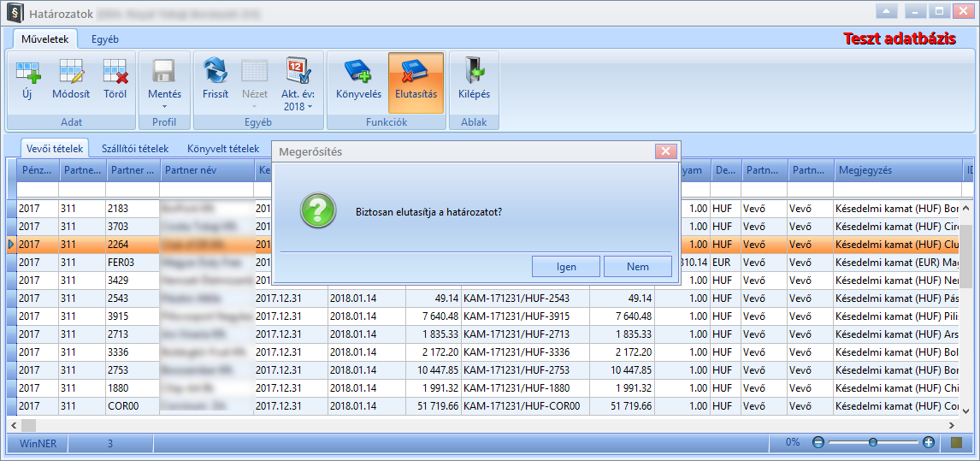This screenshot has height=461, width=980.
Task: Cancel with the Nem button
Action: 637,267
